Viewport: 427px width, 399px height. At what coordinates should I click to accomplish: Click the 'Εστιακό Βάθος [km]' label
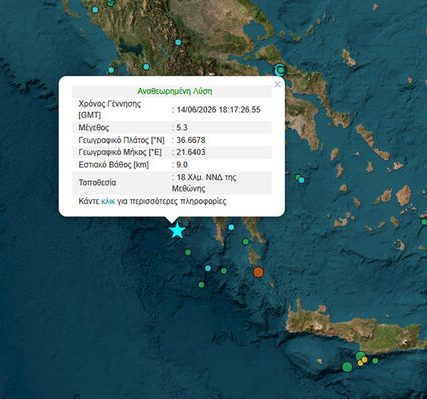[114, 165]
